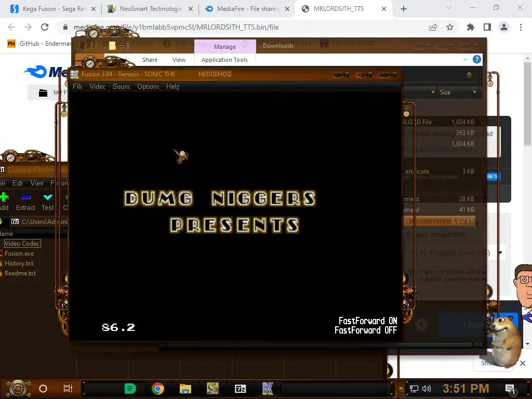Click the Chrome reload page icon
532x399 pixels.
click(x=45, y=27)
